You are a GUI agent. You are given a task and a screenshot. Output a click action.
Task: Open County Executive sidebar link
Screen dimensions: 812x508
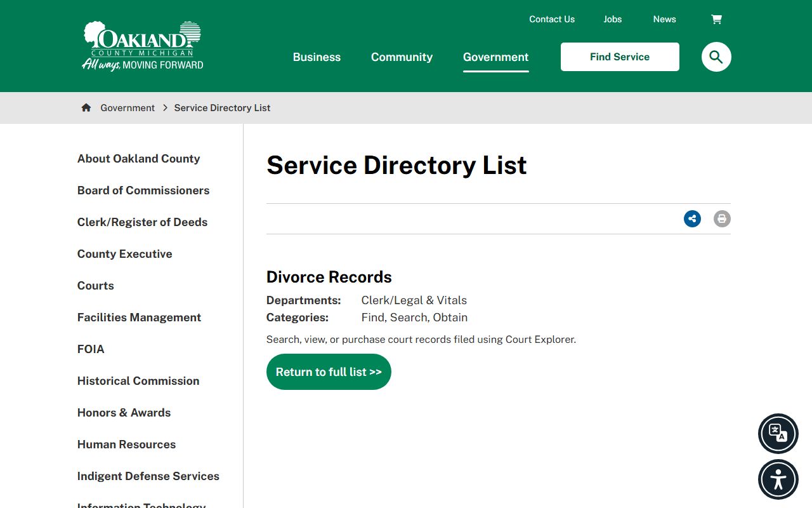point(124,254)
